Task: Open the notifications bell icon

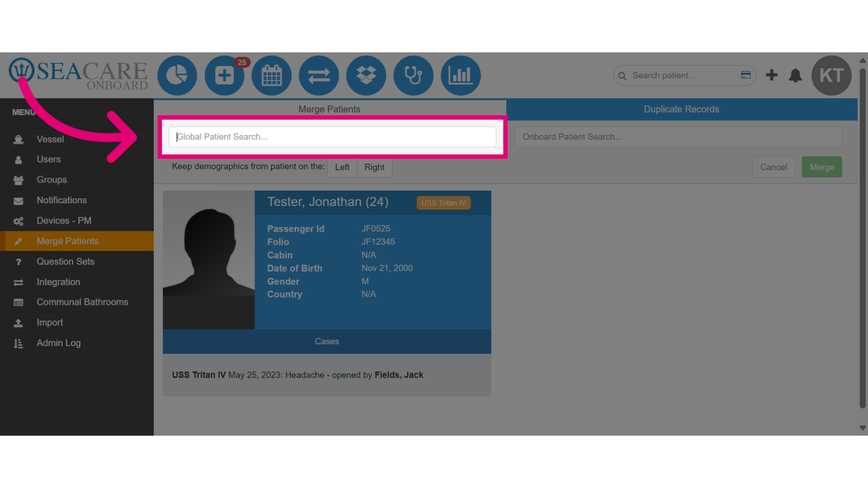Action: point(795,75)
